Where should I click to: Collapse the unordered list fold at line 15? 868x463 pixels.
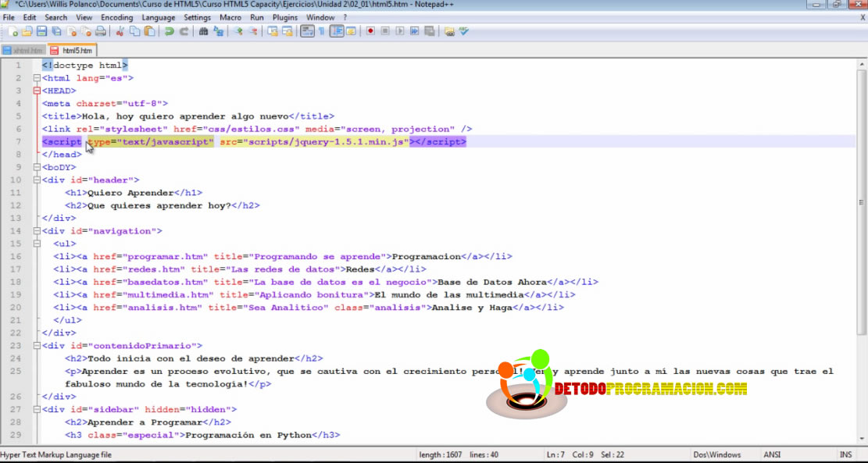[36, 243]
